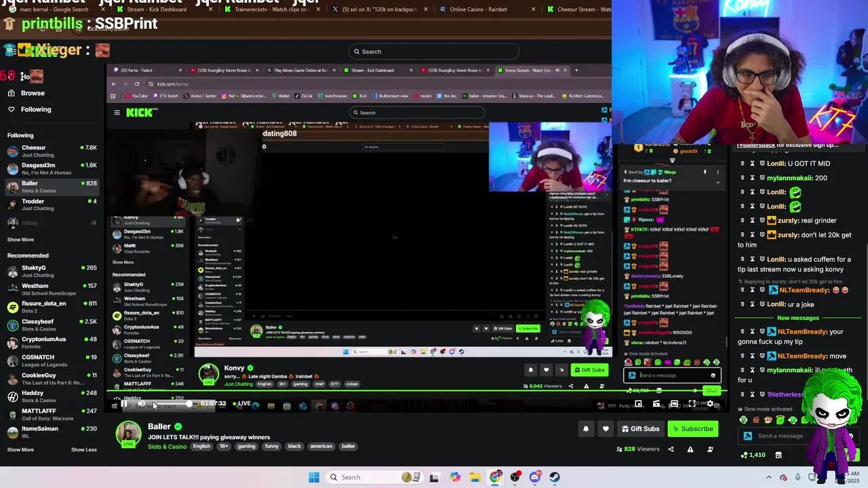Open Cheesur channel in Following list
This screenshot has width=868, height=488.
click(x=52, y=150)
